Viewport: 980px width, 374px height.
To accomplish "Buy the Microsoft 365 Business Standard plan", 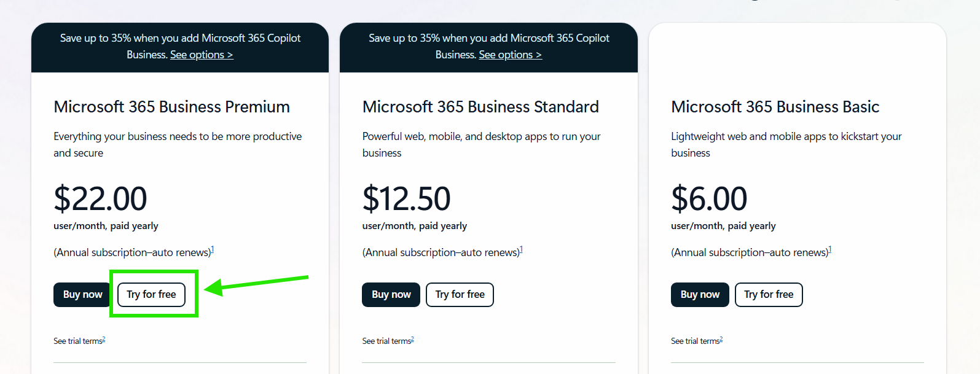I will 391,295.
